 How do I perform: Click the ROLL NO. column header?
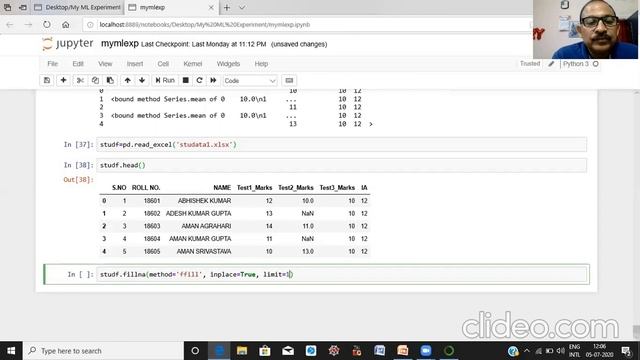tap(146, 188)
